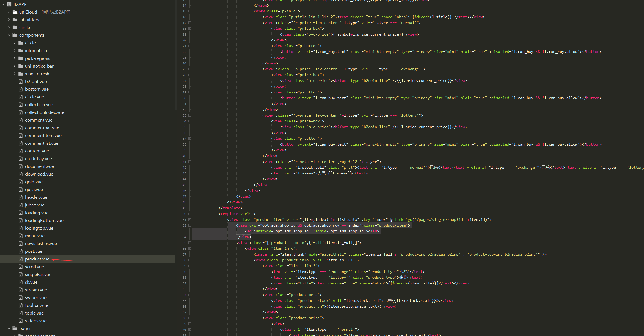Screen dimensions: 644x336
Task: Toggle code fold marker at line 41
Action: coord(190,162)
